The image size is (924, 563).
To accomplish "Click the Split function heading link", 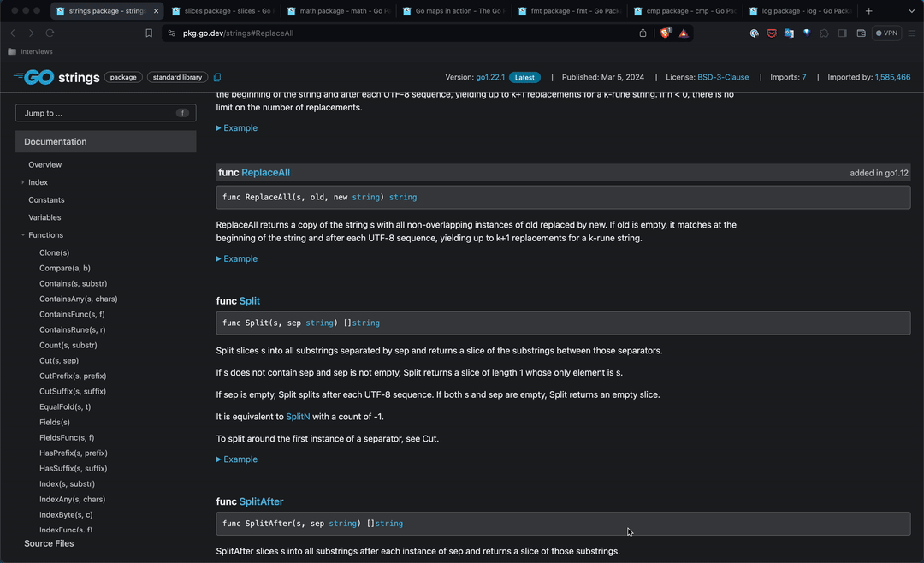I will tap(249, 300).
